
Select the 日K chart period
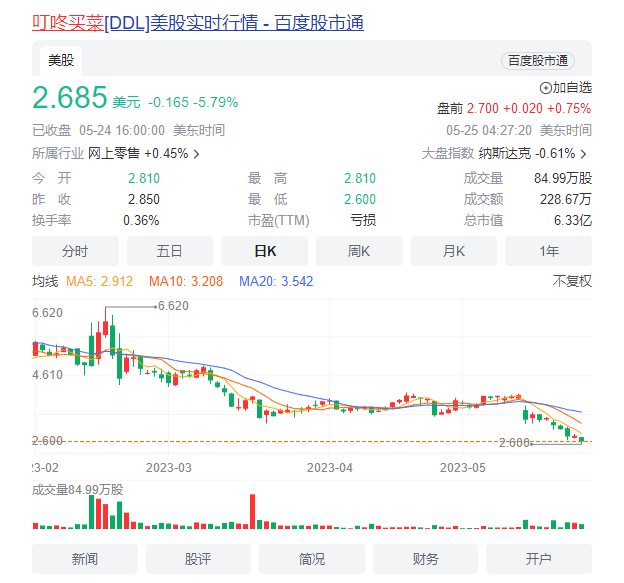point(264,251)
